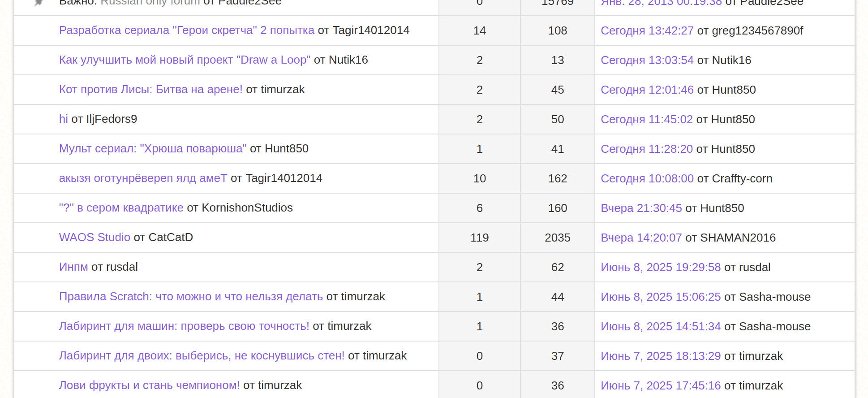Open 'Лови фрукты и стань чемпионом!' topic
Screen dimensions: 868x398
click(149, 385)
